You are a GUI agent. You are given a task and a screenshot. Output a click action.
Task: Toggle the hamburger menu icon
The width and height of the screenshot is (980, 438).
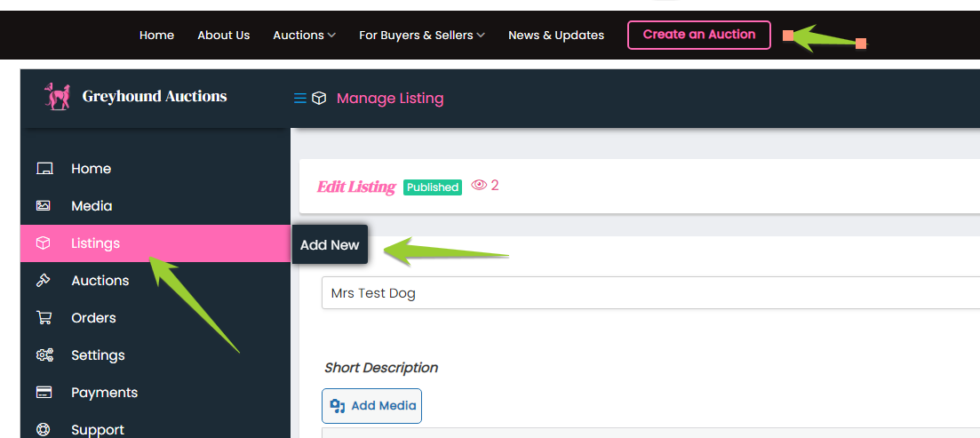(300, 98)
